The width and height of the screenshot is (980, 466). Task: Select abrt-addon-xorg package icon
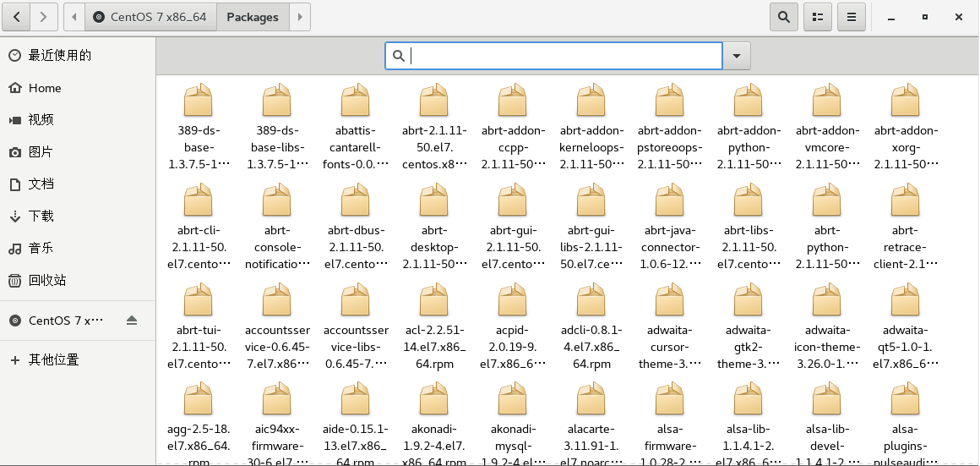(x=906, y=100)
